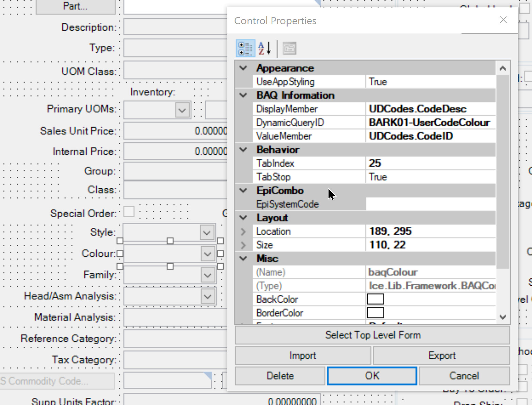Screen dimensions: 532x405
Task: Cancel the Control Properties dialog
Action: [x=464, y=376]
